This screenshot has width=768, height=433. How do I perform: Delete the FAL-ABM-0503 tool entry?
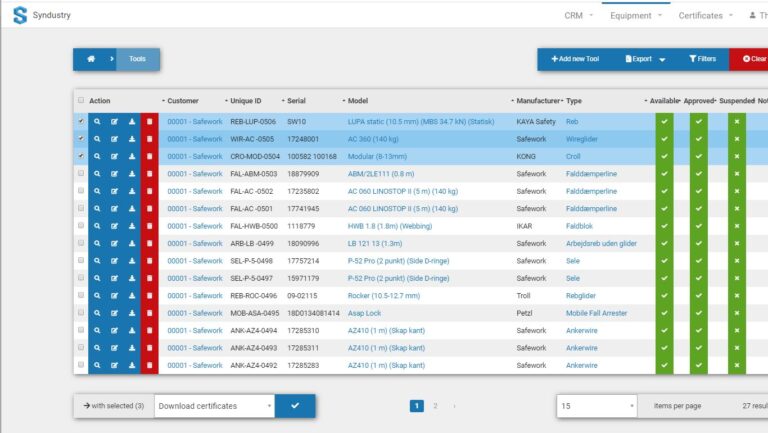[x=149, y=174]
